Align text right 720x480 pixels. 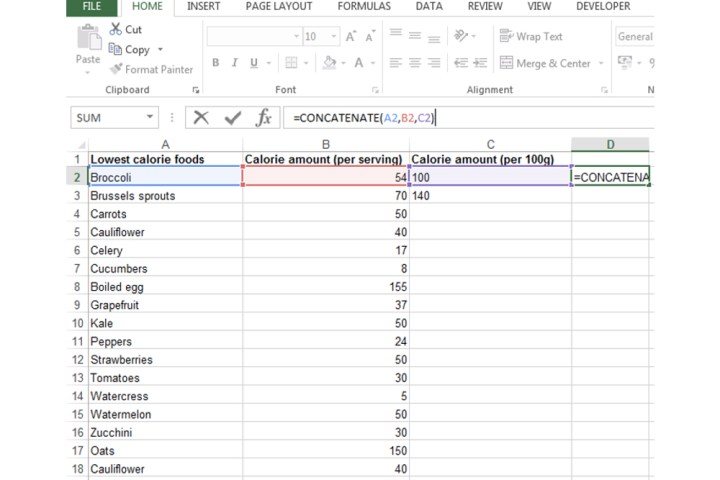pos(434,62)
